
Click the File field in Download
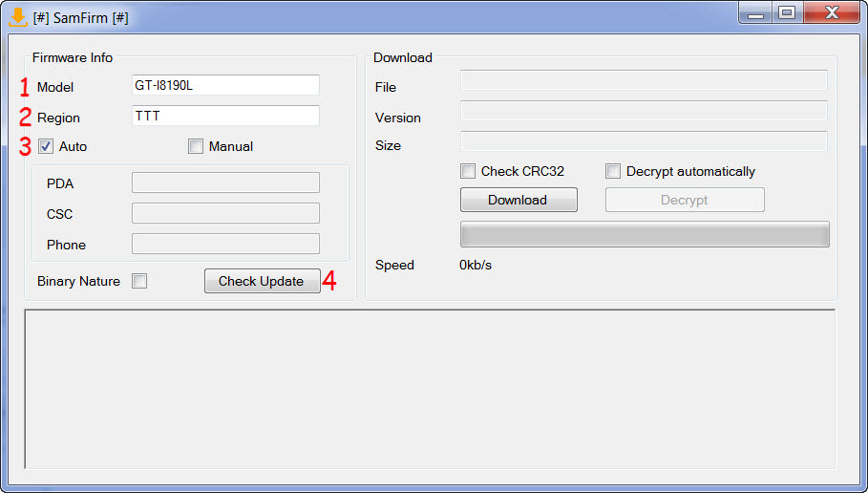pyautogui.click(x=644, y=80)
